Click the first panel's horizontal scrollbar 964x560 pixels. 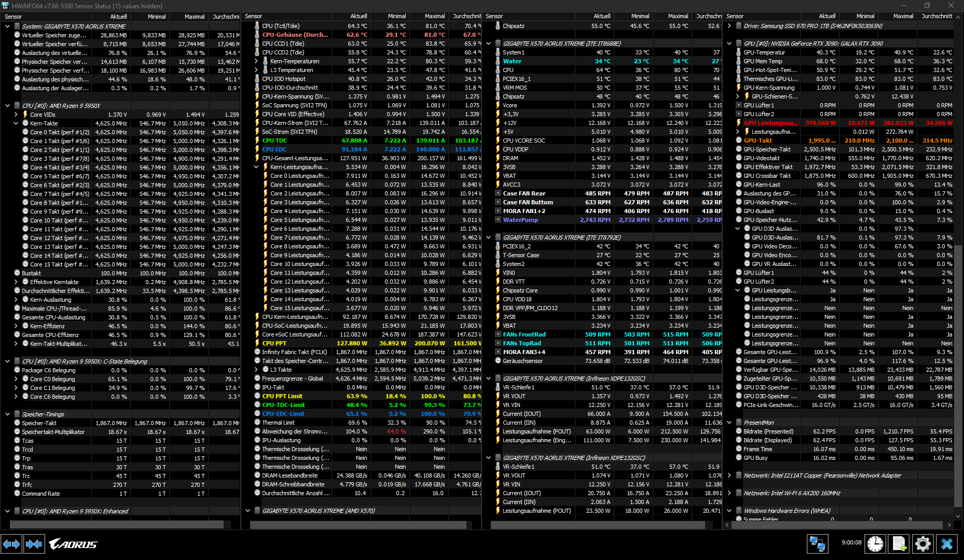(117, 525)
